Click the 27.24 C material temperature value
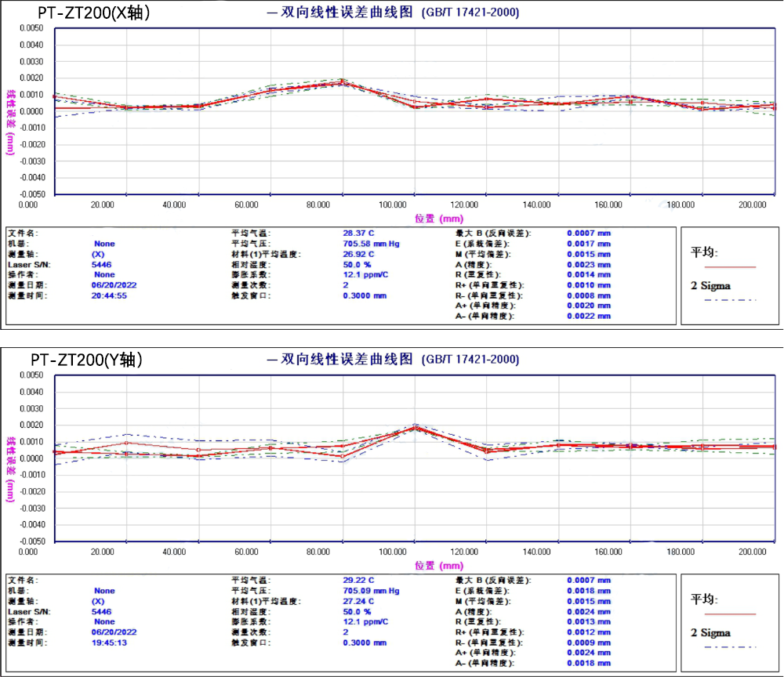The height and width of the screenshot is (677, 784). click(358, 601)
